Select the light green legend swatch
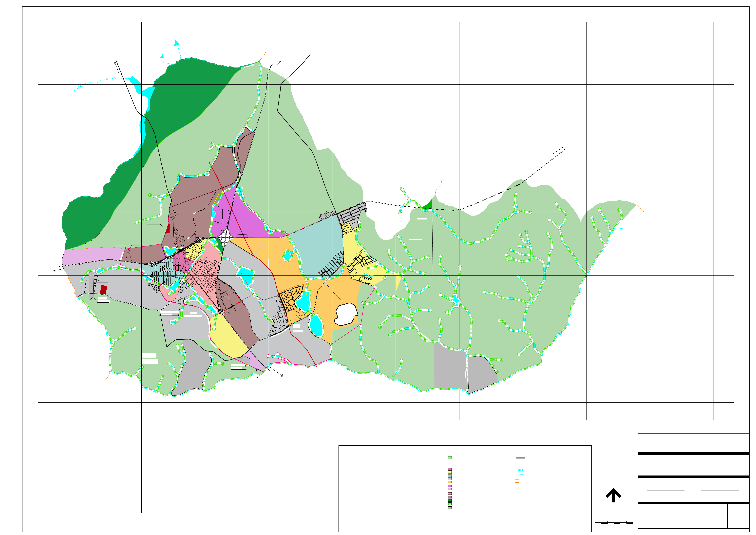The height and width of the screenshot is (535, 756). [450, 458]
